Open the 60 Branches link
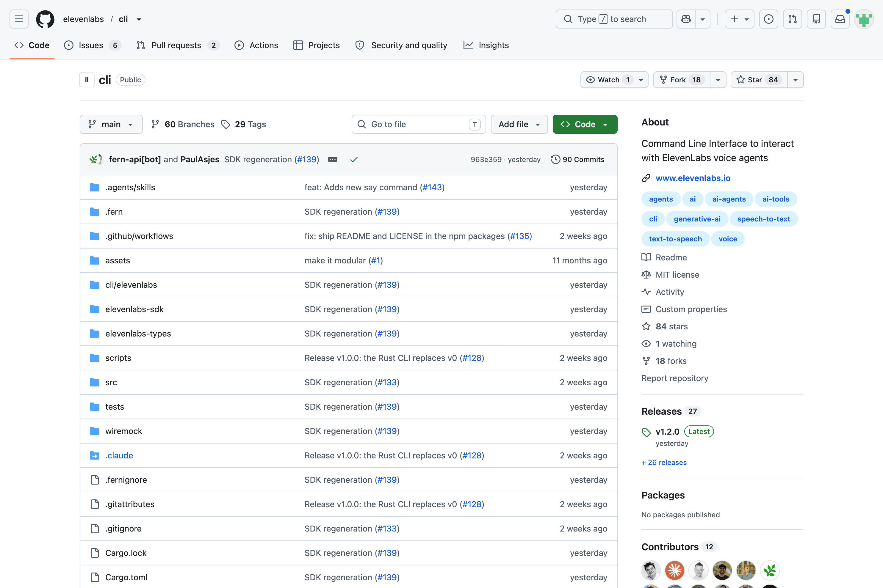The width and height of the screenshot is (883, 588). (x=183, y=124)
